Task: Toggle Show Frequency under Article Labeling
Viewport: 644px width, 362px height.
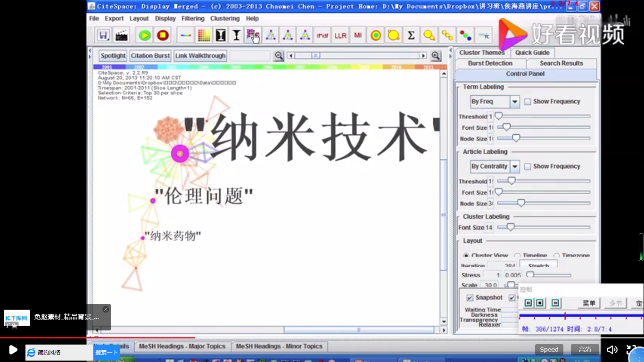Action: [x=528, y=166]
